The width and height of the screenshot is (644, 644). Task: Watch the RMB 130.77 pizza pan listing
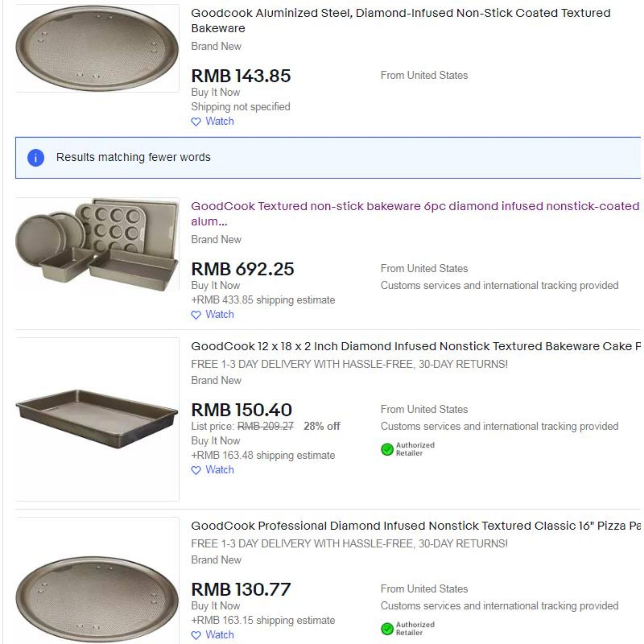click(x=219, y=635)
